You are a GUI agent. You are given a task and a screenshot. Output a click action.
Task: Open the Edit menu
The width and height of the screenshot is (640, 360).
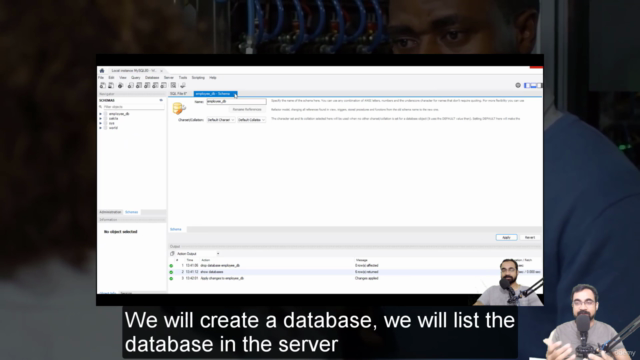[x=111, y=78]
